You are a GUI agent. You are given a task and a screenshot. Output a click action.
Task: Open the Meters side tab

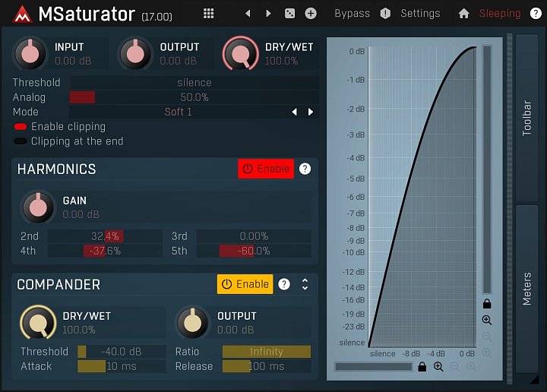pos(526,289)
